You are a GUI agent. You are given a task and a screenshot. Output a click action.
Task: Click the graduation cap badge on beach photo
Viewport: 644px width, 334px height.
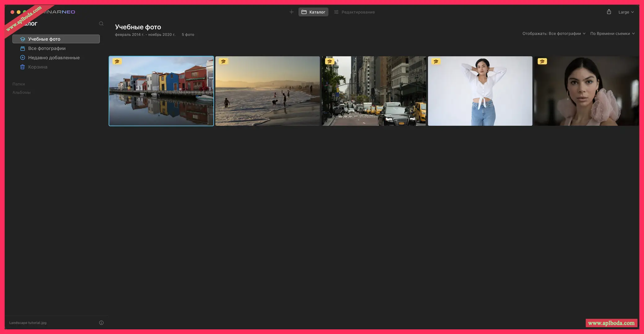click(224, 61)
